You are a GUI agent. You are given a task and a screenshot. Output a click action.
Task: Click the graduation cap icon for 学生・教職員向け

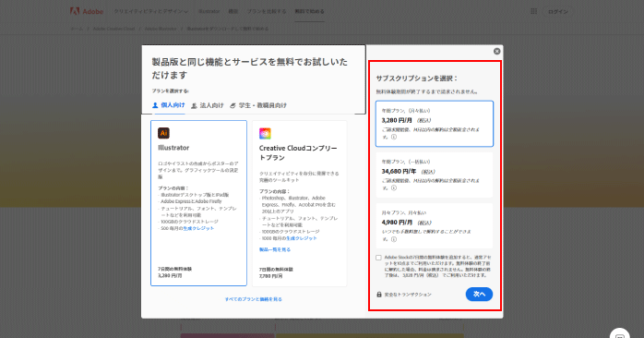233,105
